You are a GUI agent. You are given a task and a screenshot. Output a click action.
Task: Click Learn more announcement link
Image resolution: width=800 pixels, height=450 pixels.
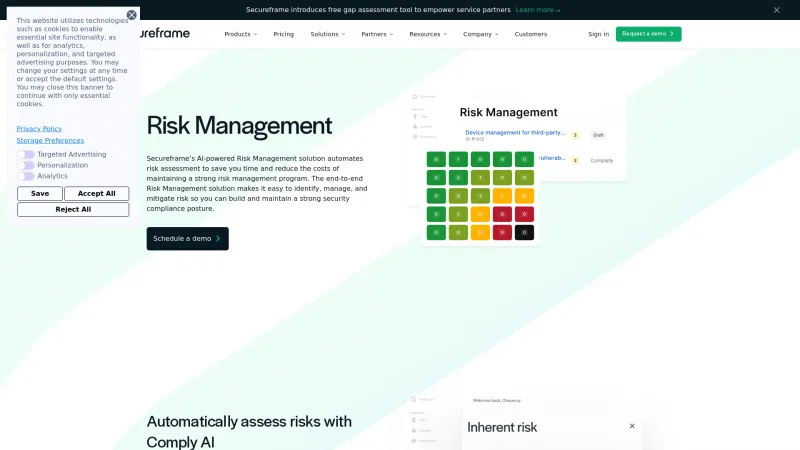tap(537, 10)
